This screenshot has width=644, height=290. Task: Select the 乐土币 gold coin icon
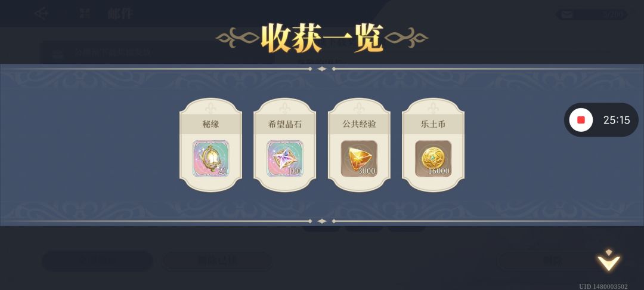coord(434,159)
